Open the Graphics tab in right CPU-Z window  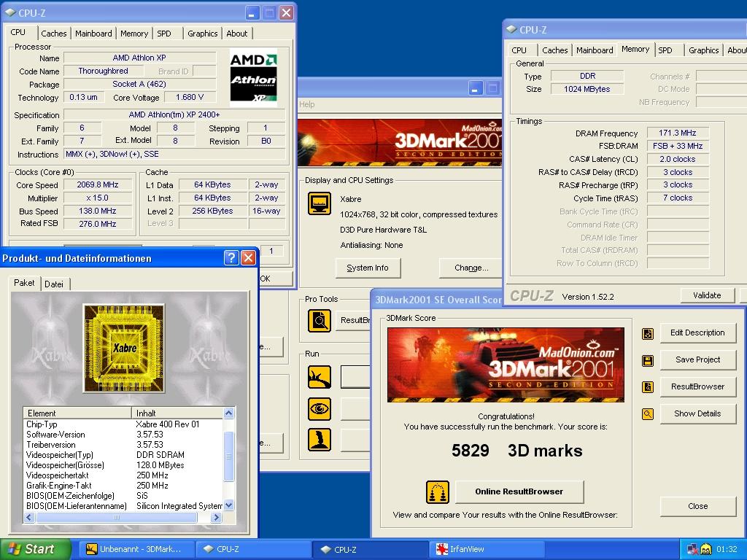pyautogui.click(x=704, y=50)
